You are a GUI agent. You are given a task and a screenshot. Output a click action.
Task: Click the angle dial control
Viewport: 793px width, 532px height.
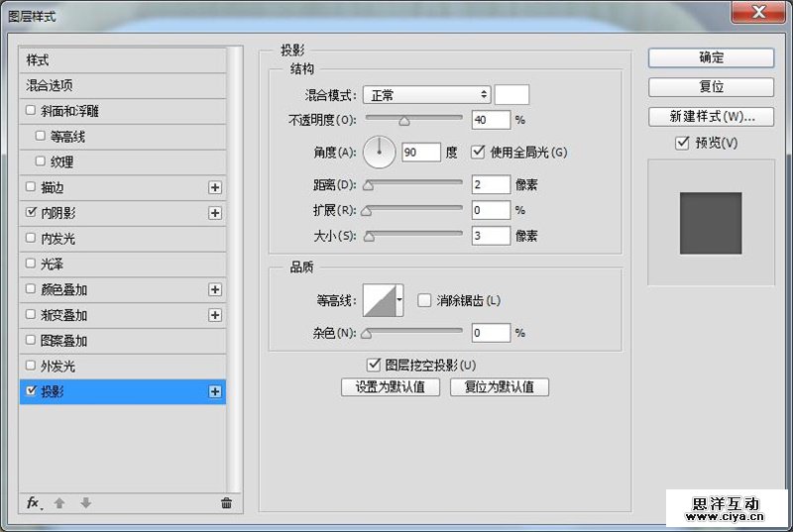point(380,153)
